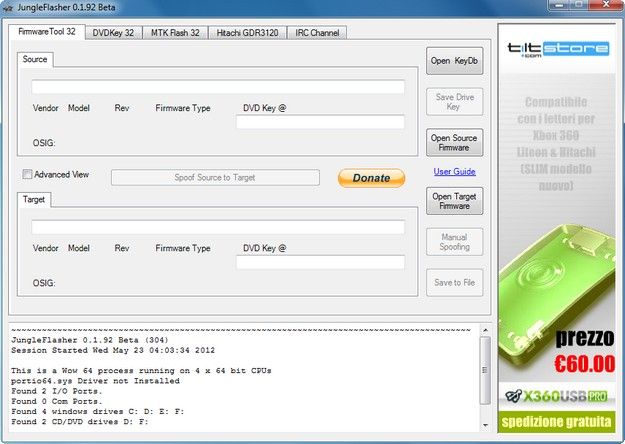Click the log scrollbar down arrow

[x=485, y=425]
